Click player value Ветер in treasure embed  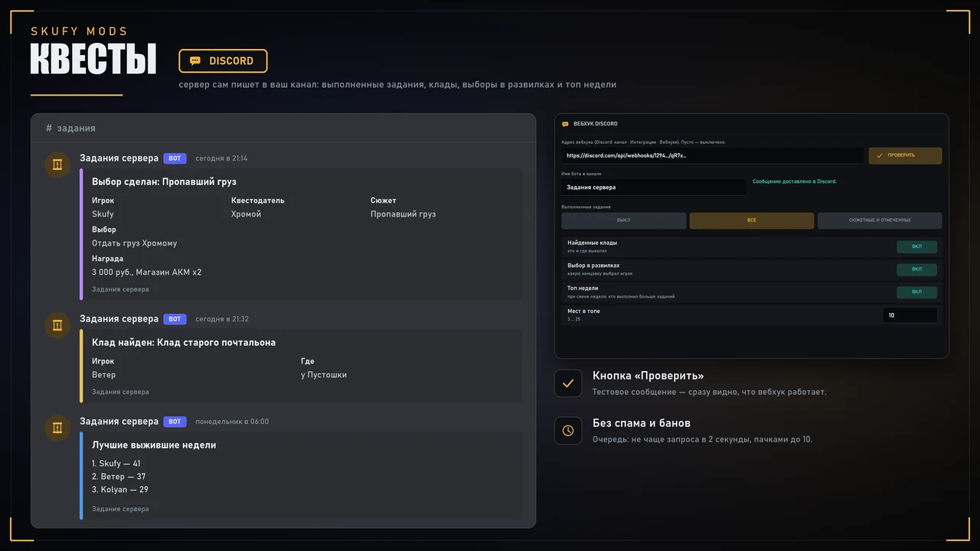(x=104, y=375)
